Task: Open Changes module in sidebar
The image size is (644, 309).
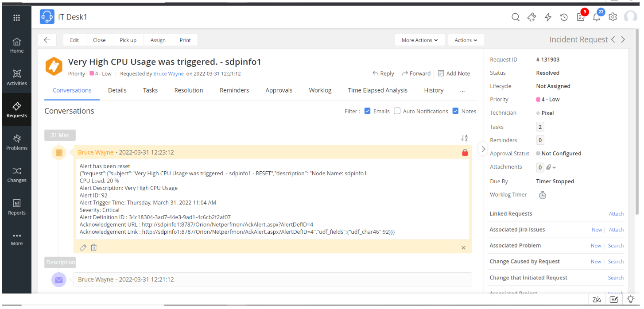Action: [x=17, y=175]
